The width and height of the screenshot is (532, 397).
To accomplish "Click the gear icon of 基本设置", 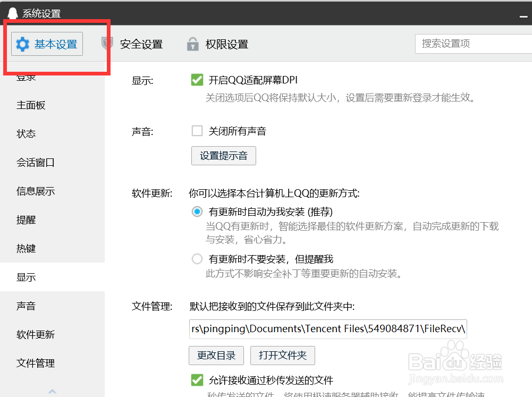I will [x=23, y=45].
